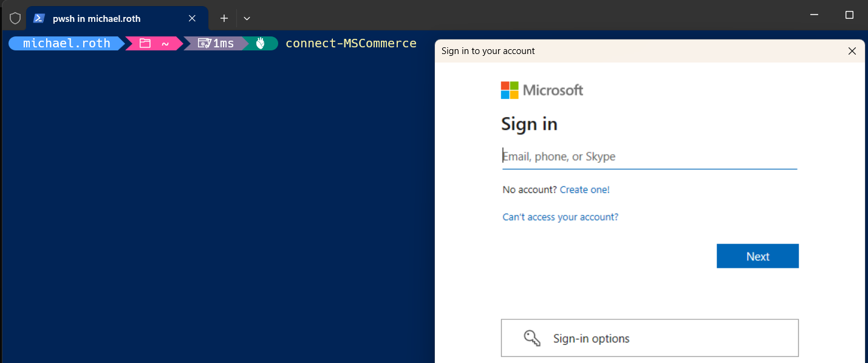Click the 1ms execution time segment

coord(216,43)
